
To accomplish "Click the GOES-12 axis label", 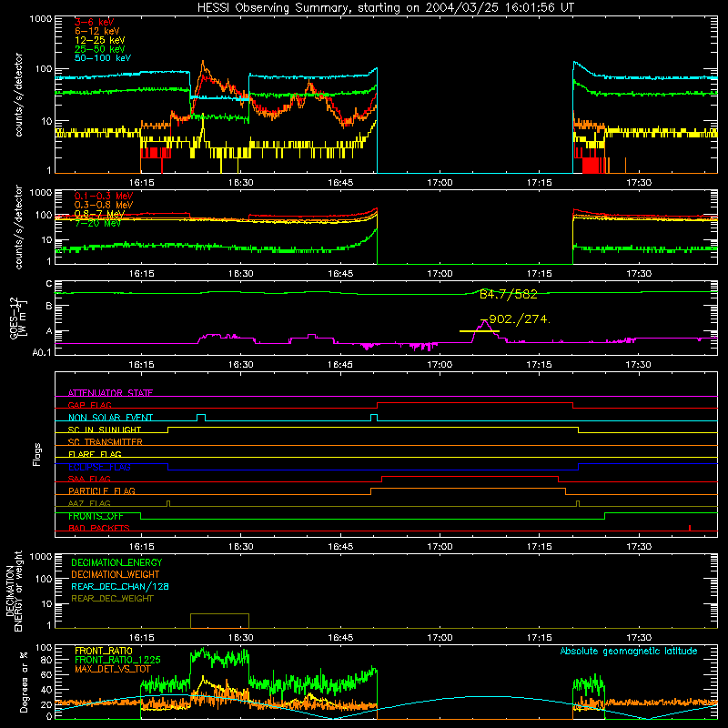I will pyautogui.click(x=17, y=318).
